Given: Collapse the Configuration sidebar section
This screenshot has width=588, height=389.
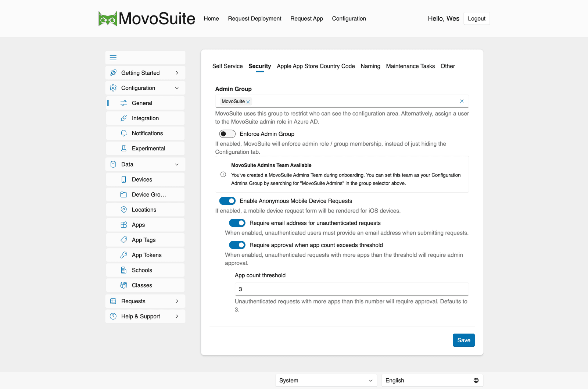Looking at the screenshot, I should click(177, 88).
